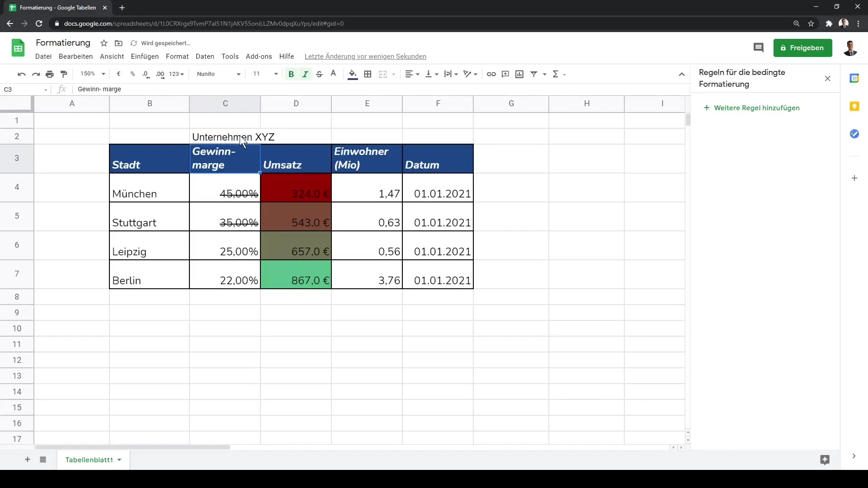Get add-ons with plus icon
This screenshot has height=488, width=868.
point(854,178)
